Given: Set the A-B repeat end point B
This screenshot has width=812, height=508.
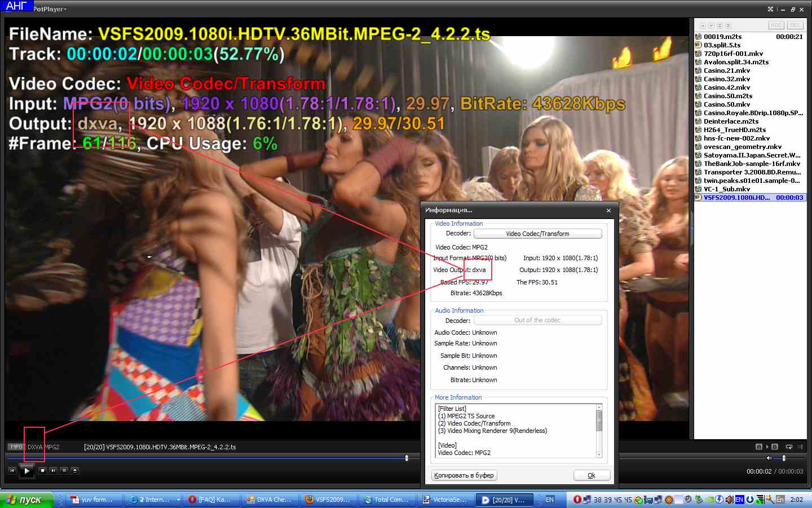Looking at the screenshot, I should tap(775, 446).
